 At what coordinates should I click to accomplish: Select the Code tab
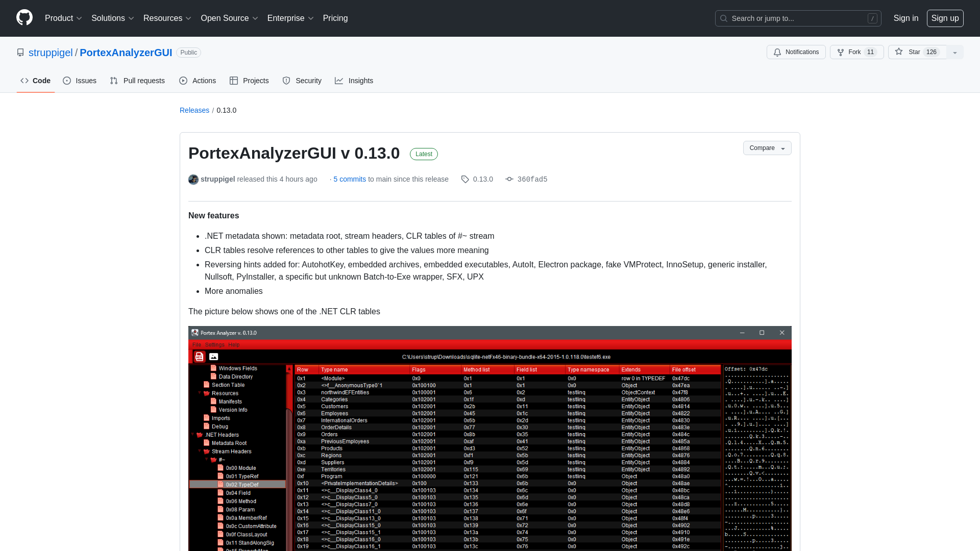pos(35,81)
